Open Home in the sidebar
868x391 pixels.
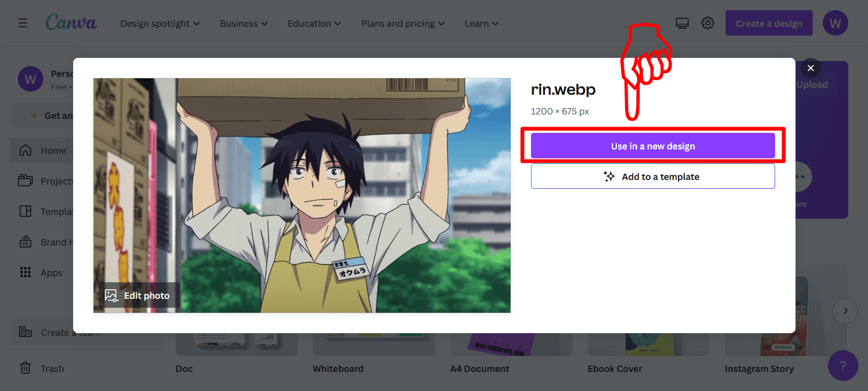click(x=43, y=151)
